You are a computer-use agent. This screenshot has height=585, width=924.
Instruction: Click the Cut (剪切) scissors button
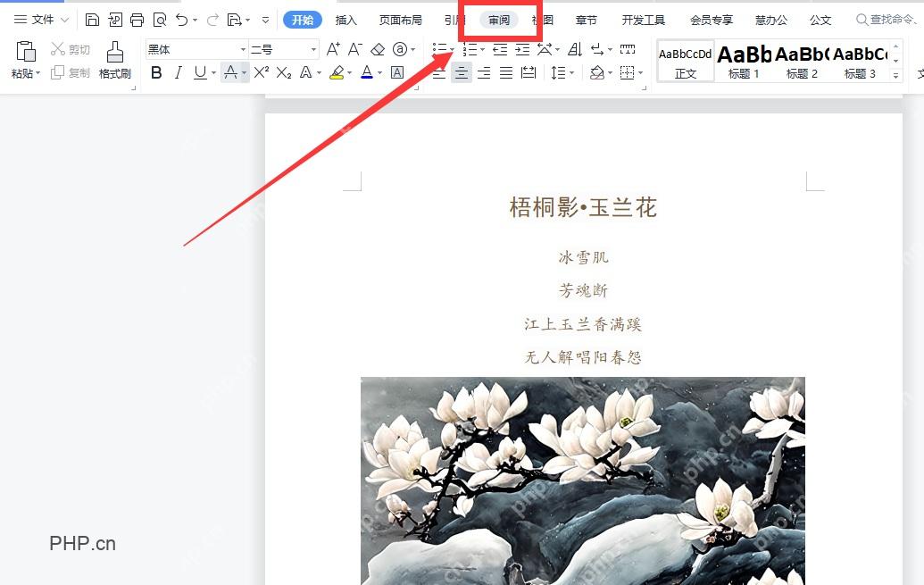(71, 49)
